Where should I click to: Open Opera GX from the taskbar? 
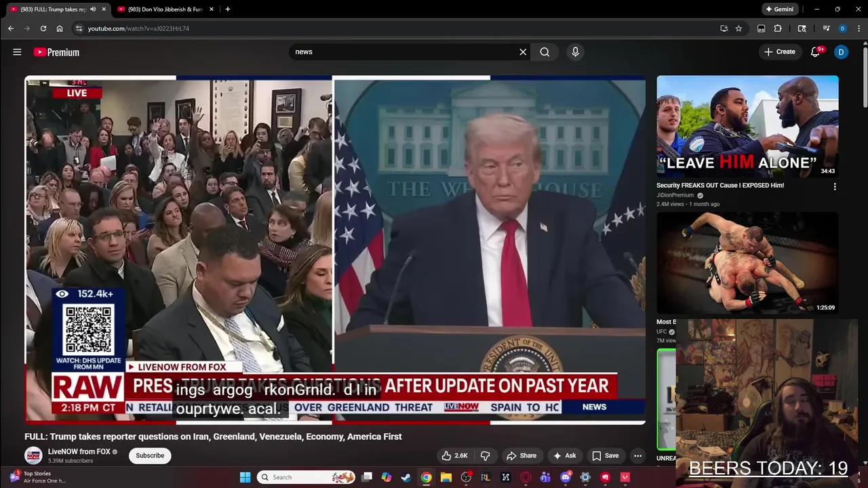coord(526,477)
